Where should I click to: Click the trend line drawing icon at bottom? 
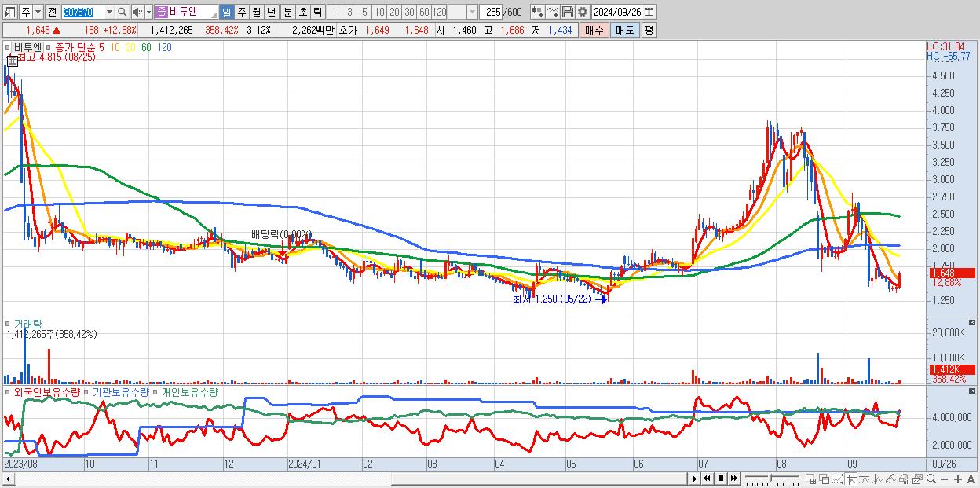coord(864,479)
